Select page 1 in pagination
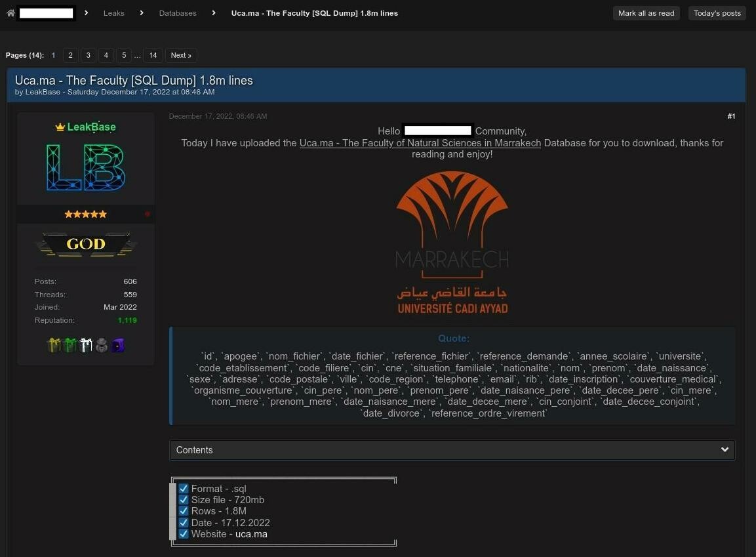 (53, 55)
